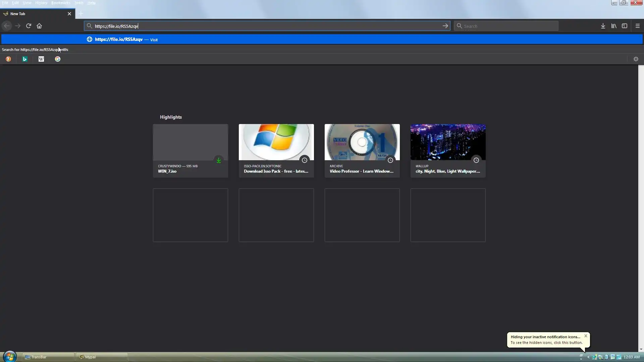Viewport: 644px width, 362px height.
Task: Search with Bing engine icon
Action: [x=25, y=59]
